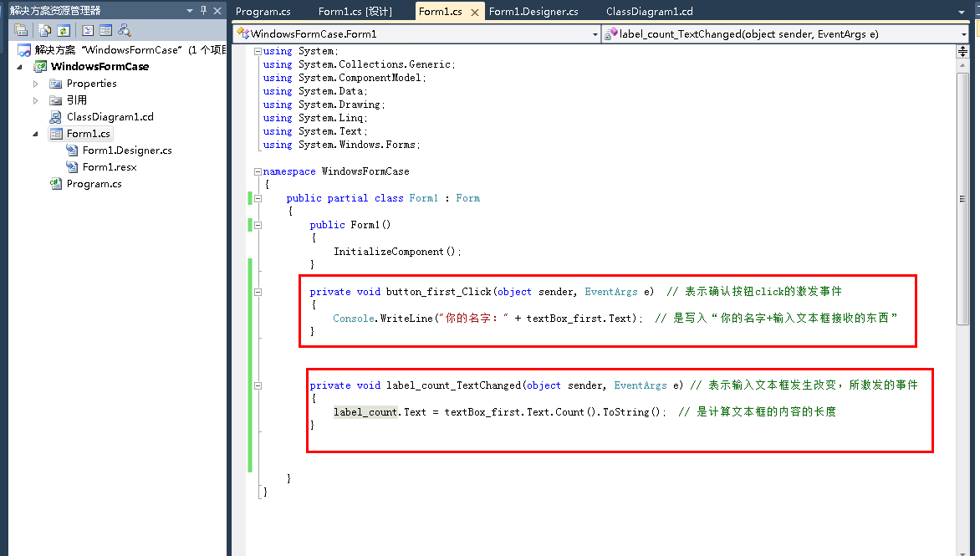
Task: Click the View Designer icon
Action: (106, 31)
